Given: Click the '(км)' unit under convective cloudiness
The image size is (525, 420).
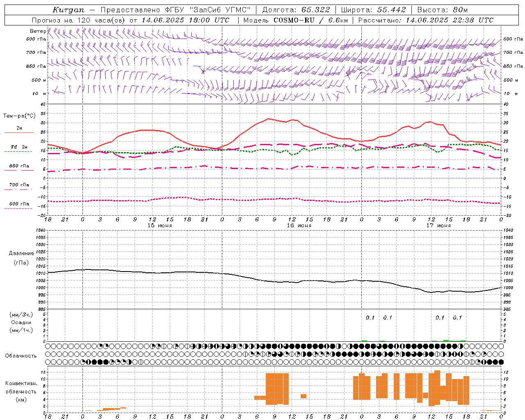Looking at the screenshot, I should point(21,399).
